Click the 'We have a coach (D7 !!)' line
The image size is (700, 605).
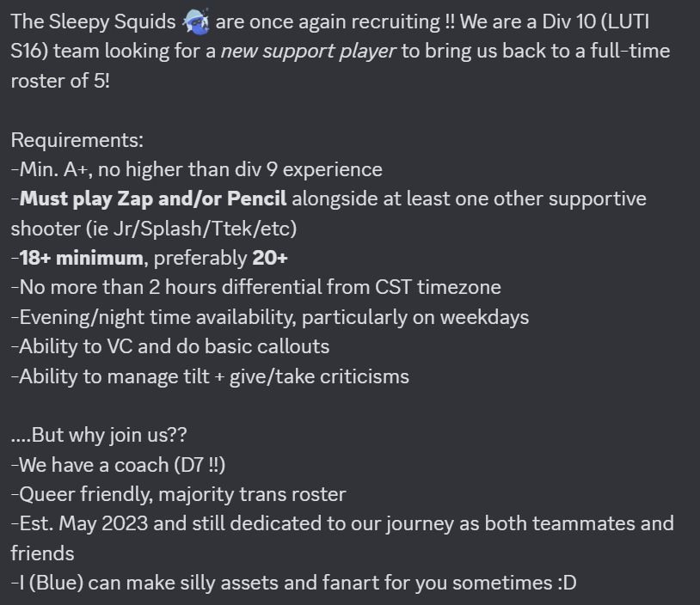[118, 465]
